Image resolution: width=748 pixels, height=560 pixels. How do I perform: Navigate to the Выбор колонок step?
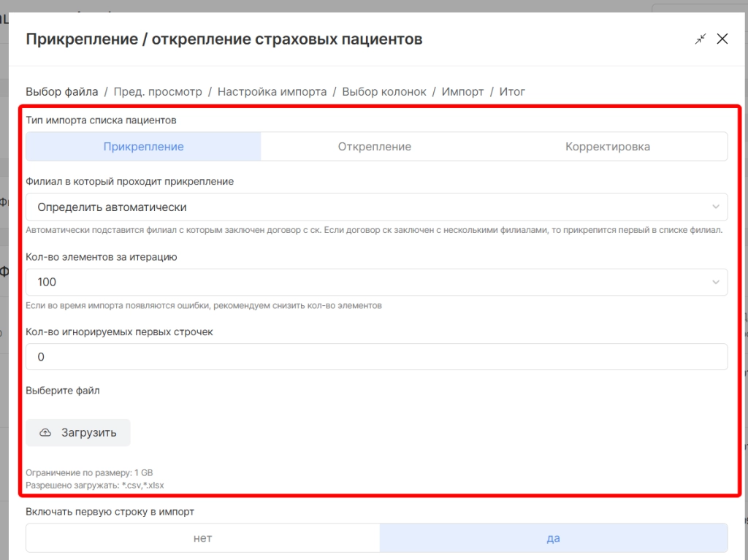click(383, 92)
